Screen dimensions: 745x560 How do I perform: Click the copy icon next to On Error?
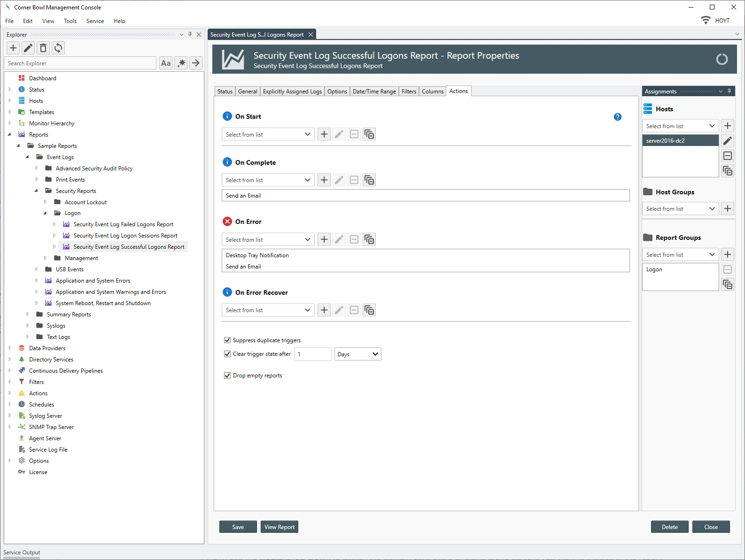(x=369, y=240)
